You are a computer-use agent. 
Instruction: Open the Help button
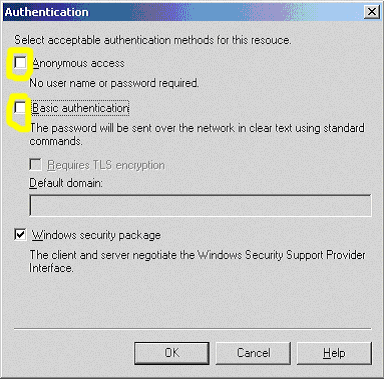[x=334, y=353]
